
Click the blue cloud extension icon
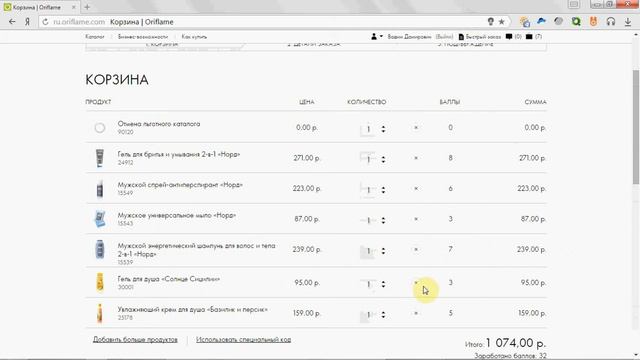coord(541,21)
